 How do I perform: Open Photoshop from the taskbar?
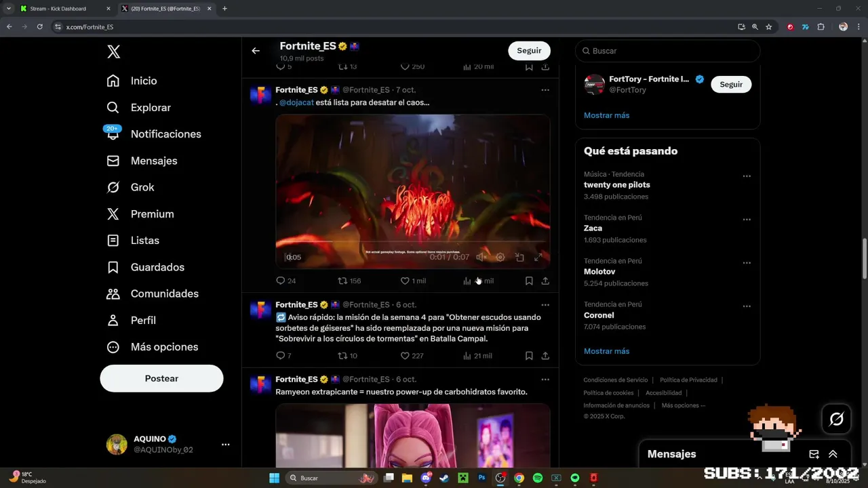pos(482,478)
